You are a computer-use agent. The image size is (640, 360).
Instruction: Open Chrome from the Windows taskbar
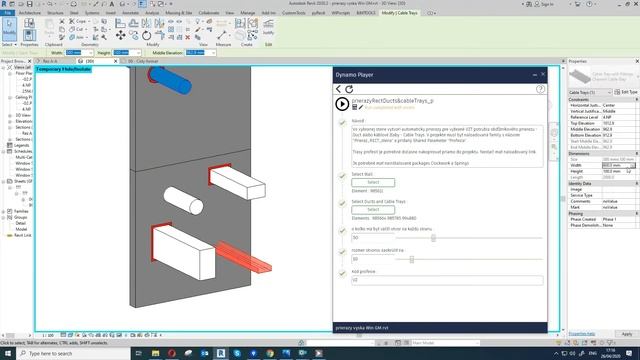270,353
